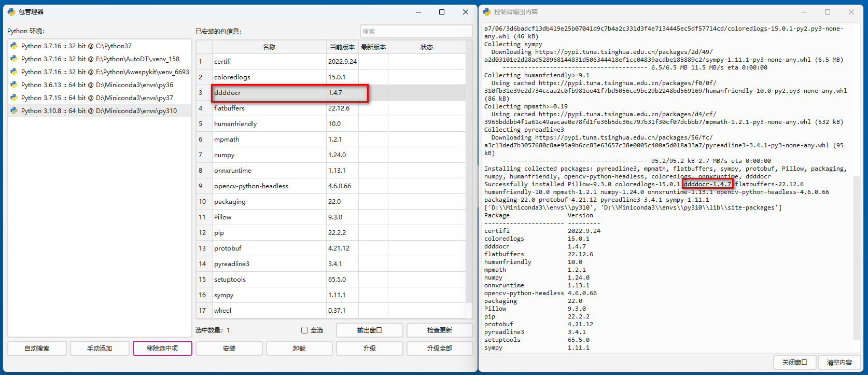Click Python icon beside AutoDT .venv_158 environment

coord(14,59)
